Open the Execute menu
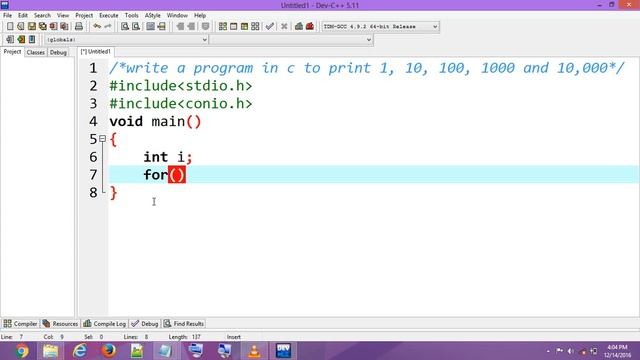The width and height of the screenshot is (640, 360). point(109,16)
